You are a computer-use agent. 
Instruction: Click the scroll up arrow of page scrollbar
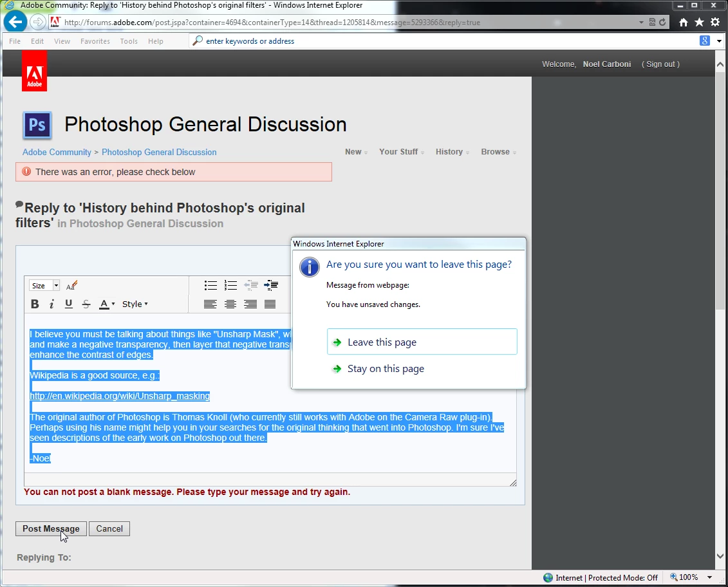coord(720,64)
